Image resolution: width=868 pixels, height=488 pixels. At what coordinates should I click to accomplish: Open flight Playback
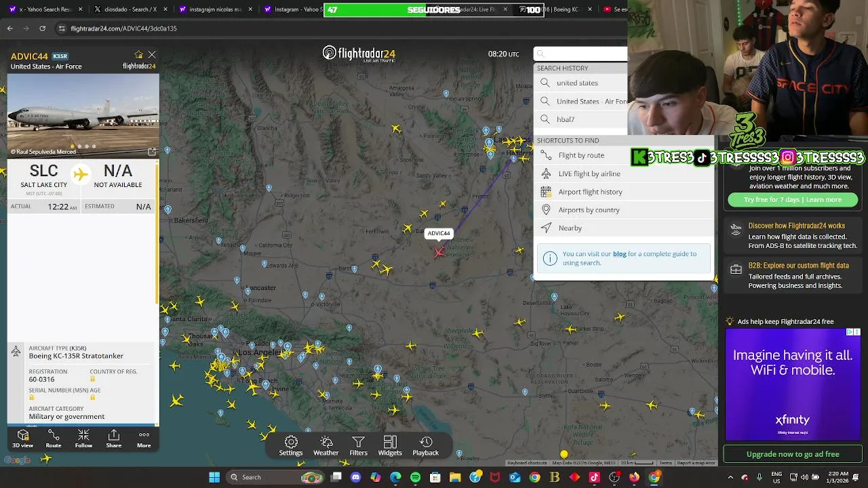426,446
